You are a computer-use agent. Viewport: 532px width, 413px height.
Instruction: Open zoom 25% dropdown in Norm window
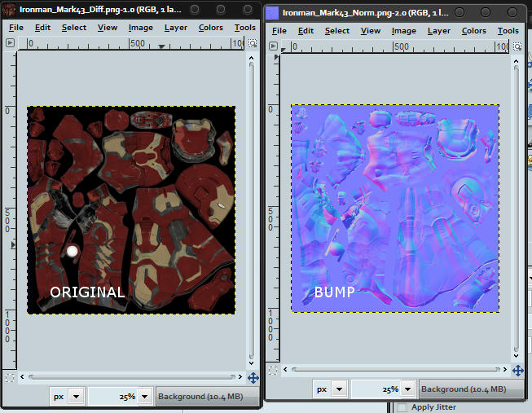point(408,389)
